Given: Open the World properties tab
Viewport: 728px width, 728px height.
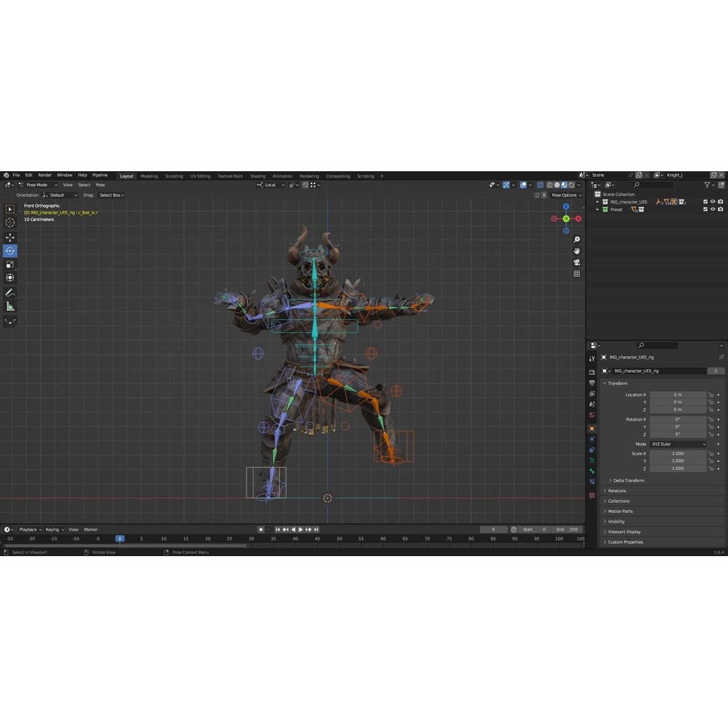Looking at the screenshot, I should (x=592, y=415).
